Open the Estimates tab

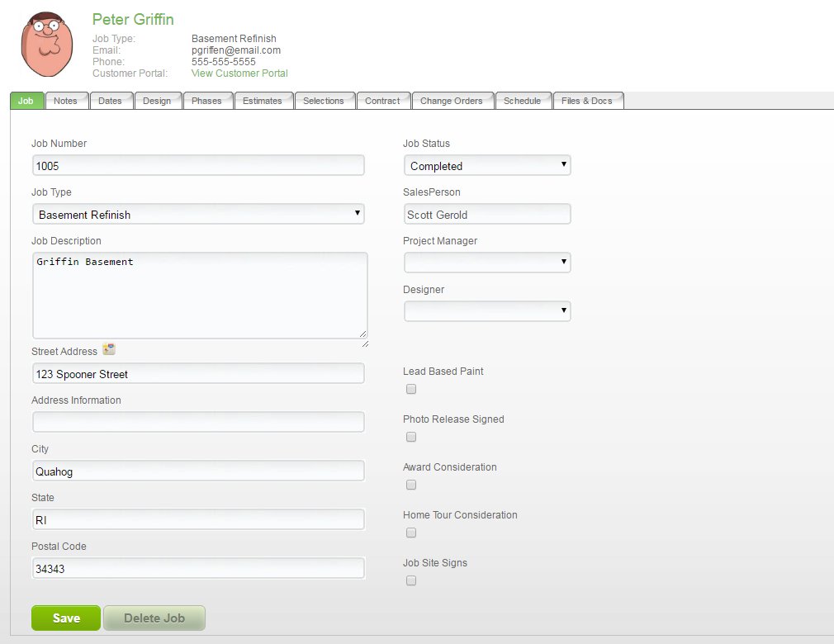pyautogui.click(x=263, y=101)
